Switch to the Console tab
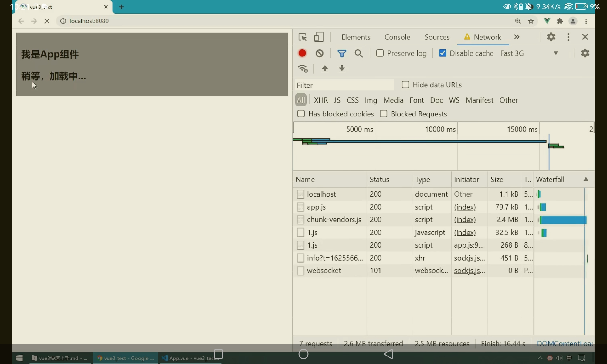Screen dimensions: 607x364 (x=397, y=37)
